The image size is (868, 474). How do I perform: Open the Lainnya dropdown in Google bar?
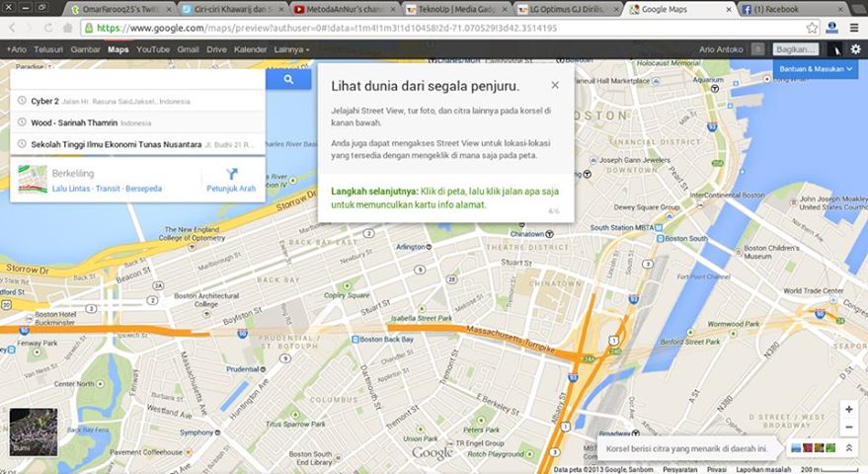pos(291,49)
